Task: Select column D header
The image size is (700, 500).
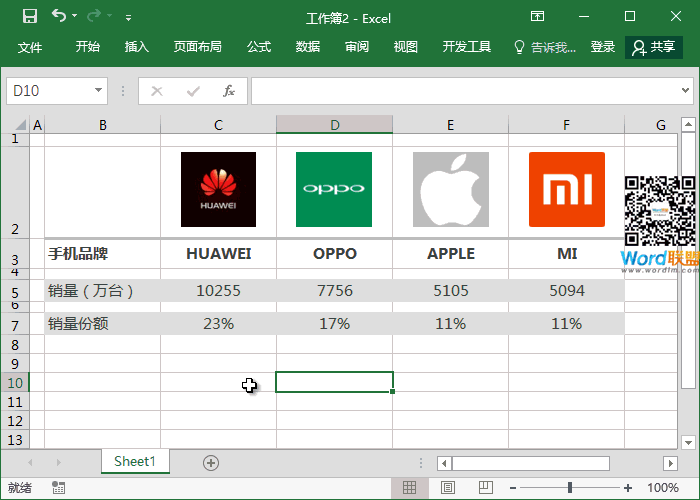Action: [334, 125]
